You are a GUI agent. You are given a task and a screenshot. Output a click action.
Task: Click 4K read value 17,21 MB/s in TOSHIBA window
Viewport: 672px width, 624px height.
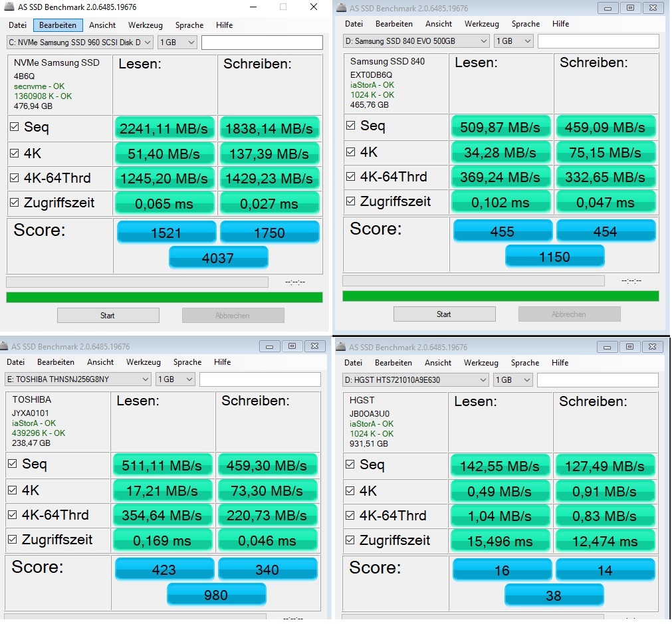click(162, 490)
